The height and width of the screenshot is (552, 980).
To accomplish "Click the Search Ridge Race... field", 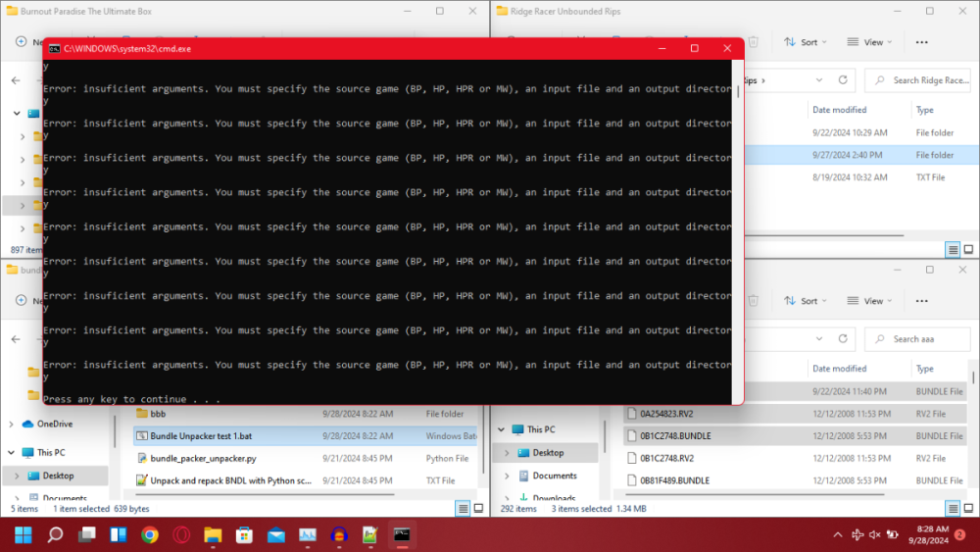I will 917,80.
